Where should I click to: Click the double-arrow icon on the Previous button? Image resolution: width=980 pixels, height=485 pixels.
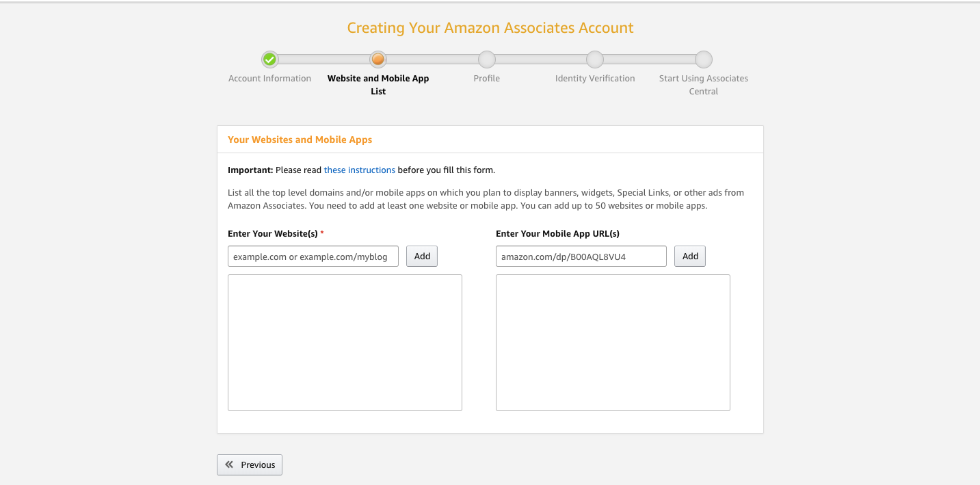click(229, 464)
